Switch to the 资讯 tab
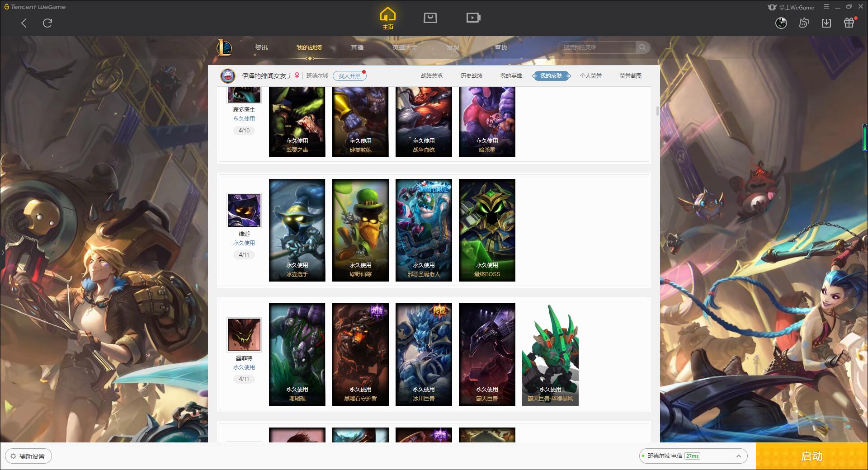 [x=261, y=47]
